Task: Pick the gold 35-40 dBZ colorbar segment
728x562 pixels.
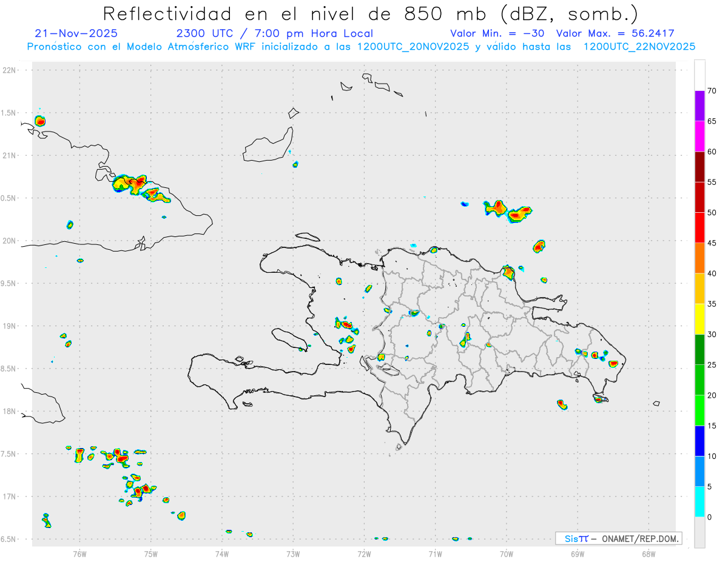Action: [699, 289]
